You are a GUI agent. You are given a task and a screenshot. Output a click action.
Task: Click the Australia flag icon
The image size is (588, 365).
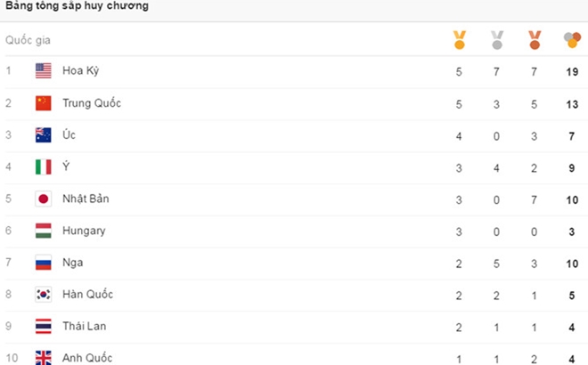click(x=44, y=135)
